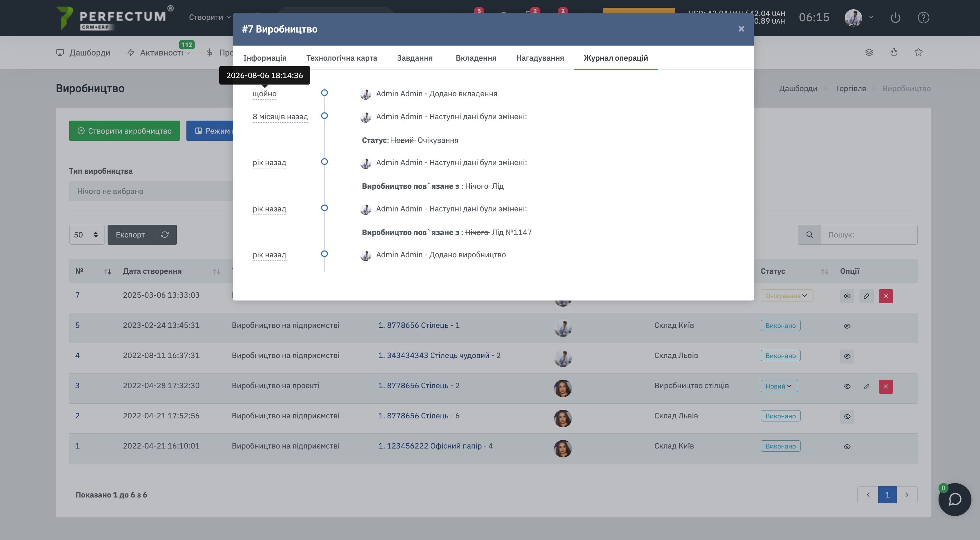Viewport: 980px width, 540px height.
Task: View production row 2 eye icon
Action: [x=847, y=416]
